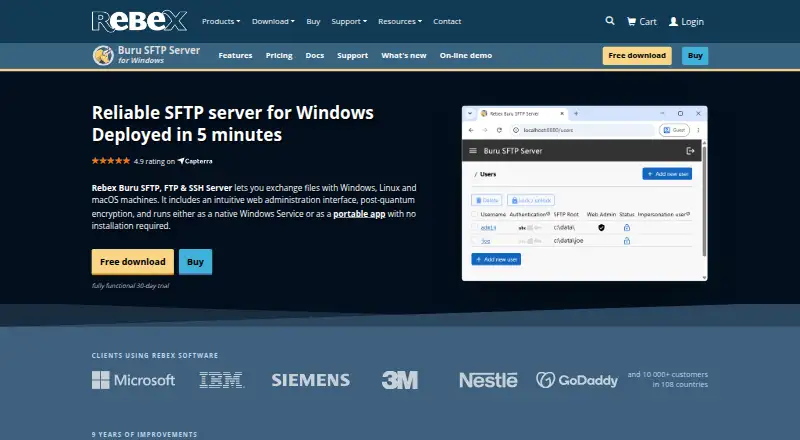Open the Features tab

pyautogui.click(x=235, y=55)
